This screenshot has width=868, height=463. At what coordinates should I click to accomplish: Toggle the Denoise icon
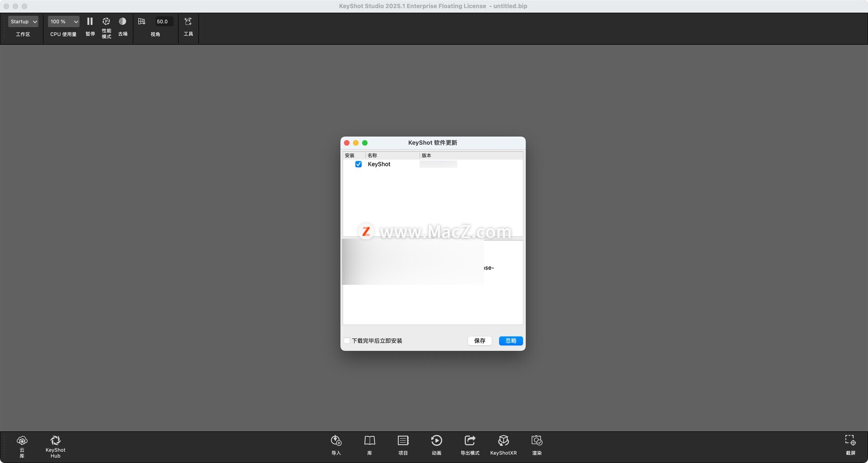[x=123, y=21]
